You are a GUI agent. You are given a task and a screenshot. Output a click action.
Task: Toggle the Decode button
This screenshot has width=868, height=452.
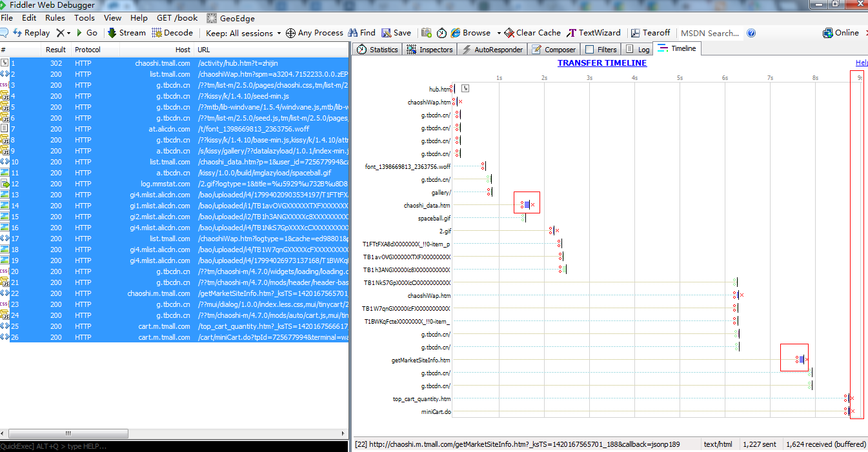pos(172,33)
